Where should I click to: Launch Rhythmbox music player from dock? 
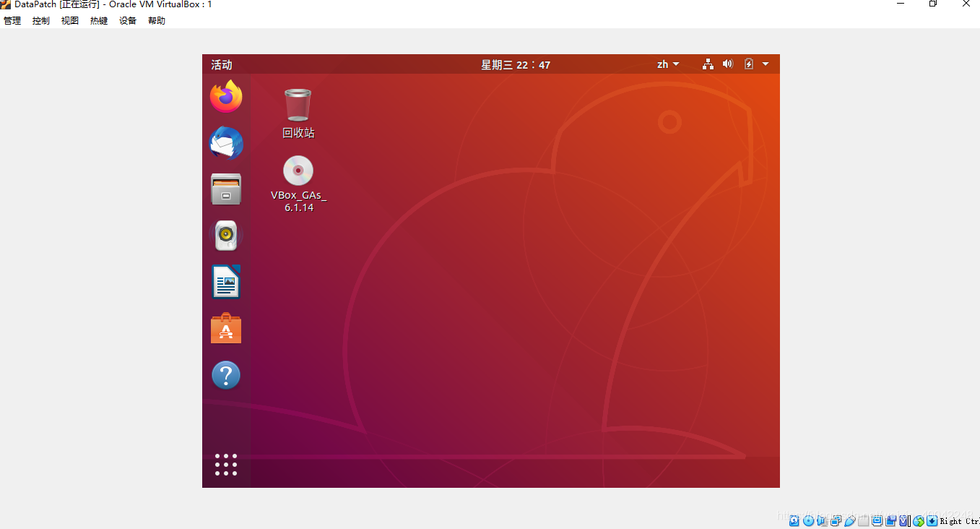(226, 235)
